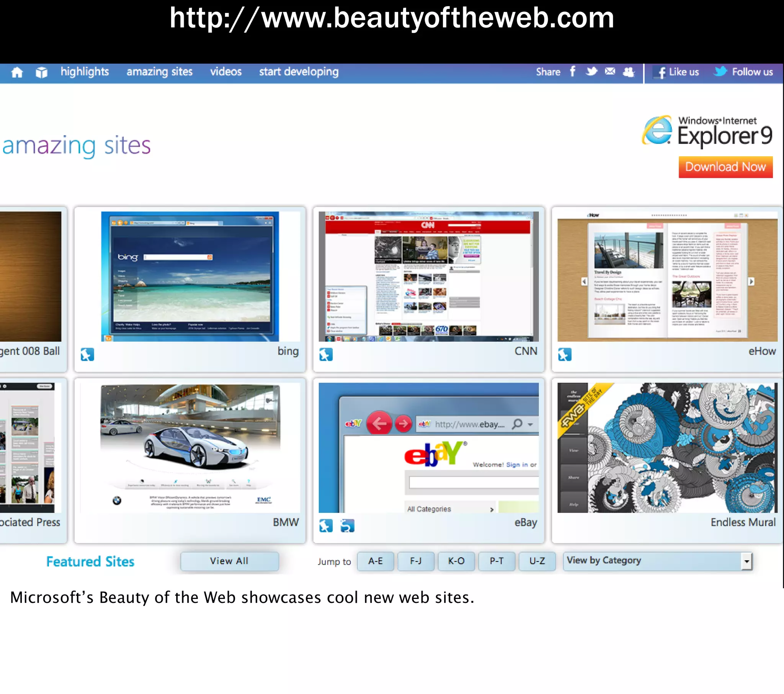Open the bing site thumbnail

point(190,277)
